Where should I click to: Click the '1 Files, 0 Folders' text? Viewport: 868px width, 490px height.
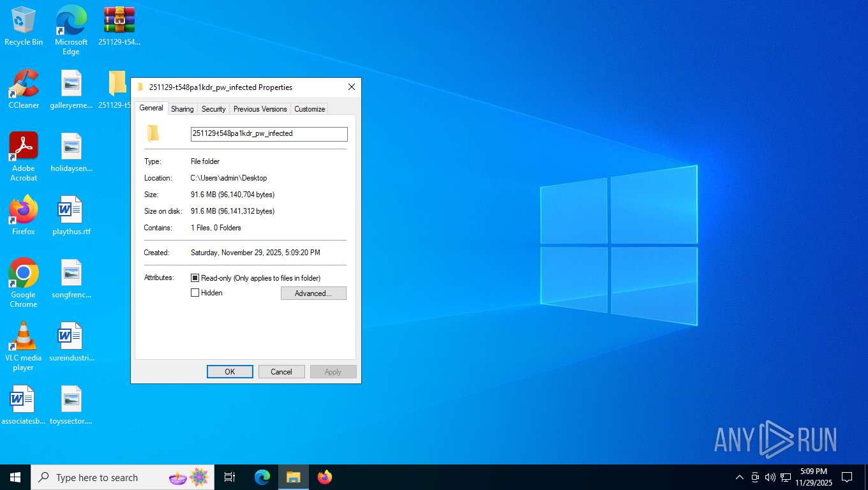point(216,228)
